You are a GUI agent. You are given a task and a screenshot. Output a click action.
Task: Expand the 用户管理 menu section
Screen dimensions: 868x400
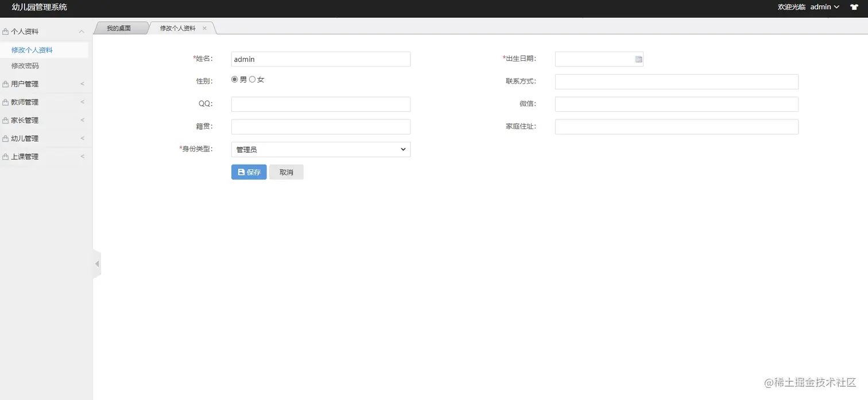tap(82, 84)
